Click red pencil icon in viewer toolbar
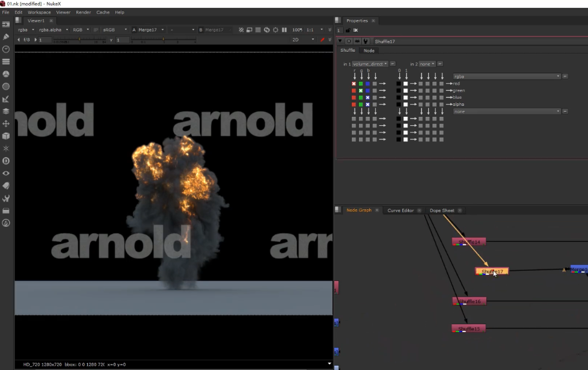This screenshot has height=370, width=588. (322, 39)
